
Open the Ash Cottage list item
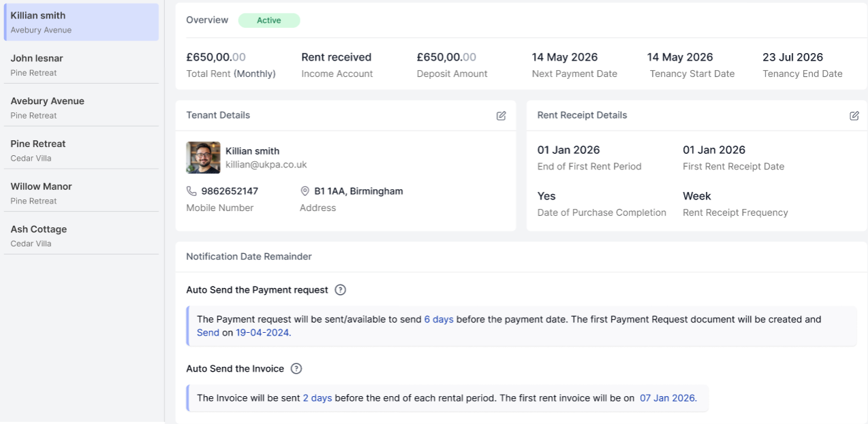81,235
